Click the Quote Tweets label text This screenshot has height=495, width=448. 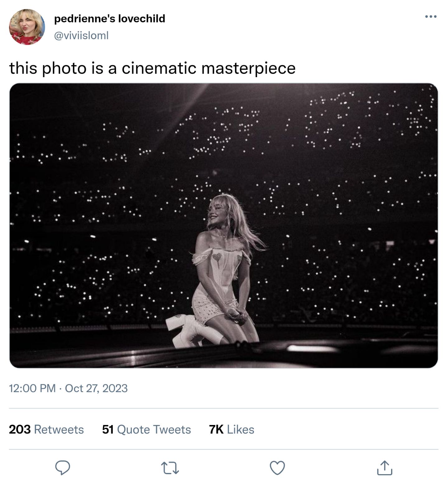click(154, 429)
